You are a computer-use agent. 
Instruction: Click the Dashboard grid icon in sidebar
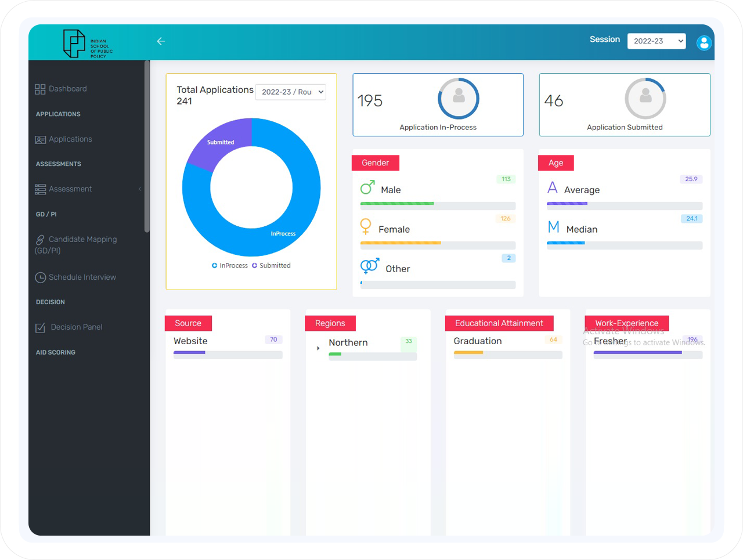pyautogui.click(x=40, y=89)
